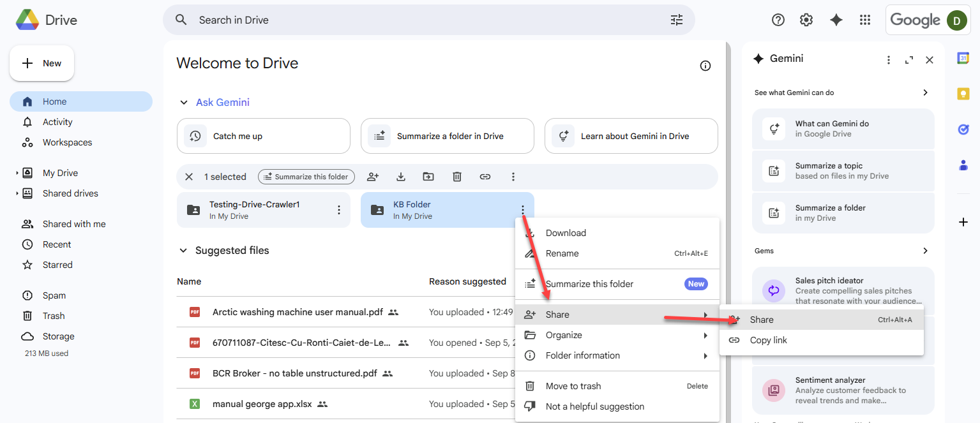Expand the My Drive tree arrow

pos(17,173)
